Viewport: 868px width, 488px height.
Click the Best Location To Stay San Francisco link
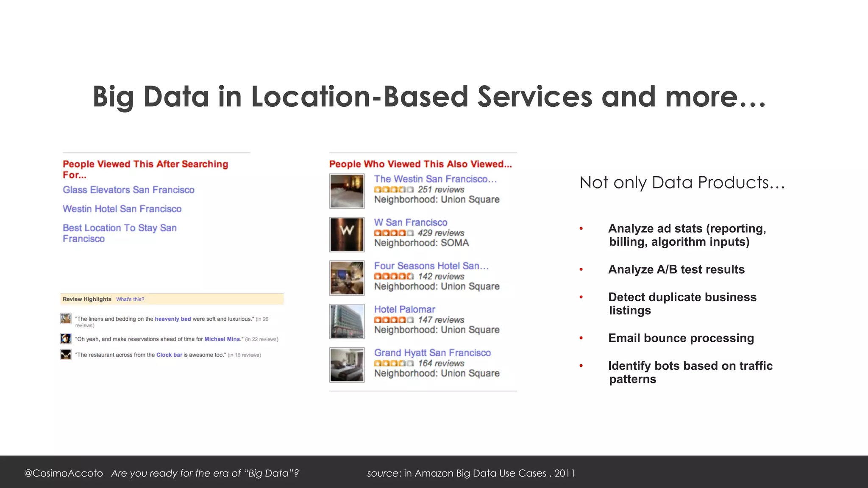[x=120, y=233]
